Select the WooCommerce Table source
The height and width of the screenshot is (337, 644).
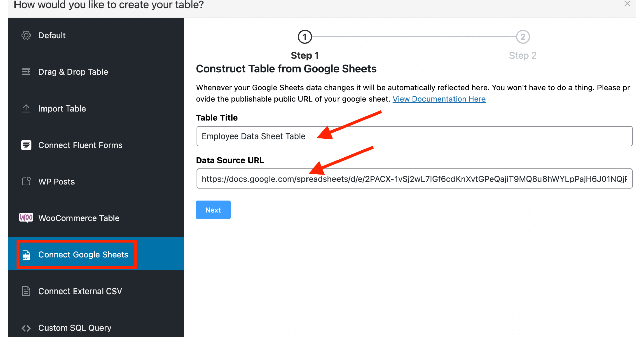point(79,218)
